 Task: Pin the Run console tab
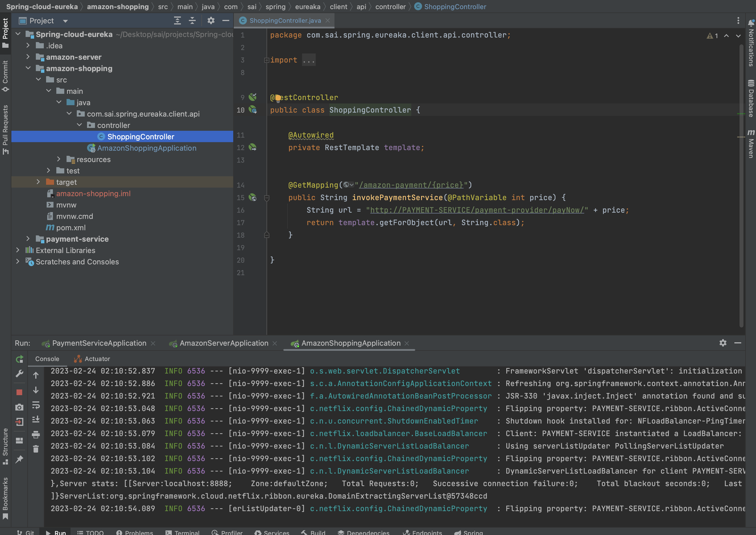19,459
